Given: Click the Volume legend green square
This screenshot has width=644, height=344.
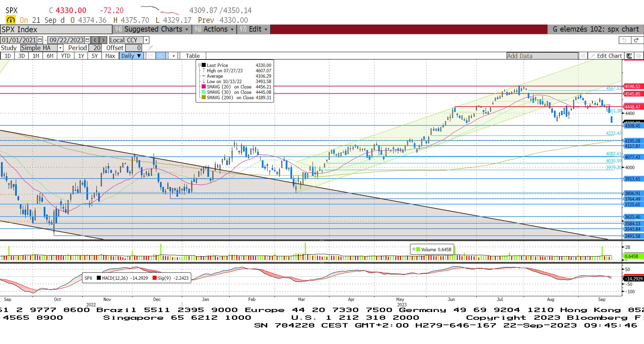Looking at the screenshot, I should click(x=418, y=250).
